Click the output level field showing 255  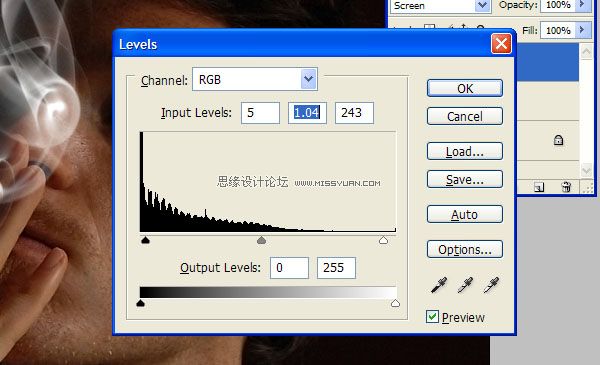(336, 268)
